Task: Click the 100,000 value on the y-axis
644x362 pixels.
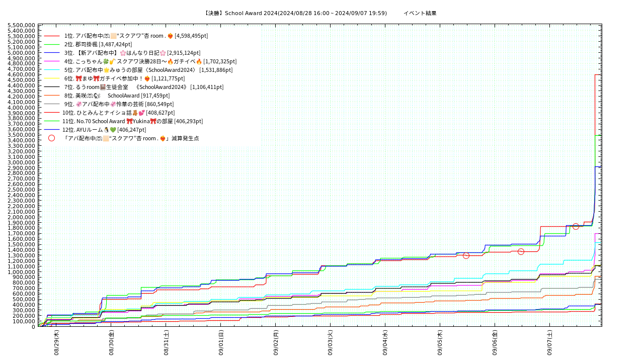Action: click(x=25, y=321)
